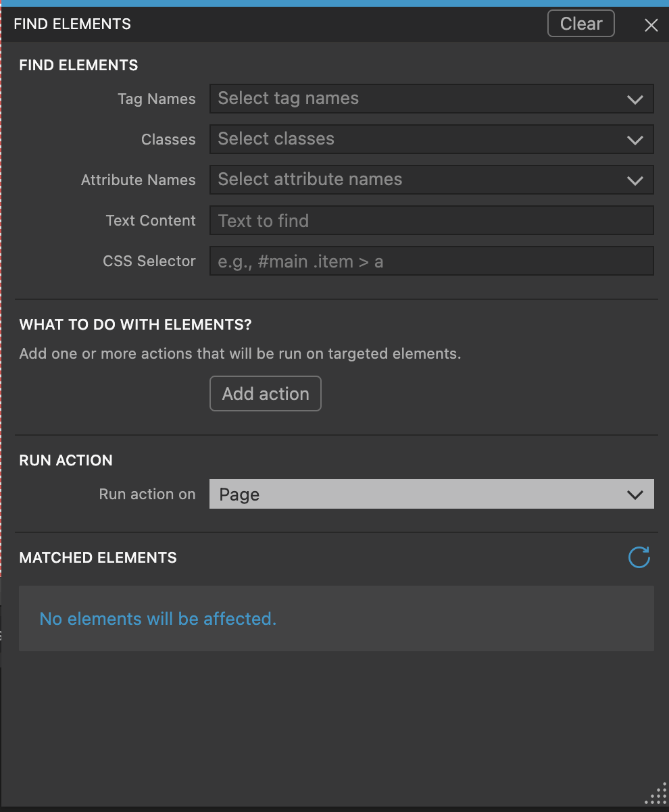Image resolution: width=669 pixels, height=812 pixels.
Task: Click the Add action button
Action: tap(266, 394)
